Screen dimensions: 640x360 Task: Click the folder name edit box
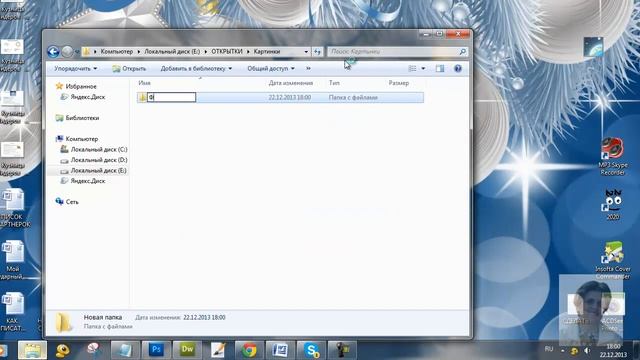coord(171,97)
